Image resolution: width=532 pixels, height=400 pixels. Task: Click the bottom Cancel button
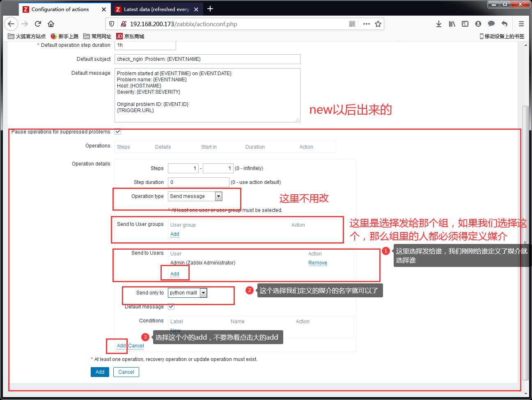126,372
